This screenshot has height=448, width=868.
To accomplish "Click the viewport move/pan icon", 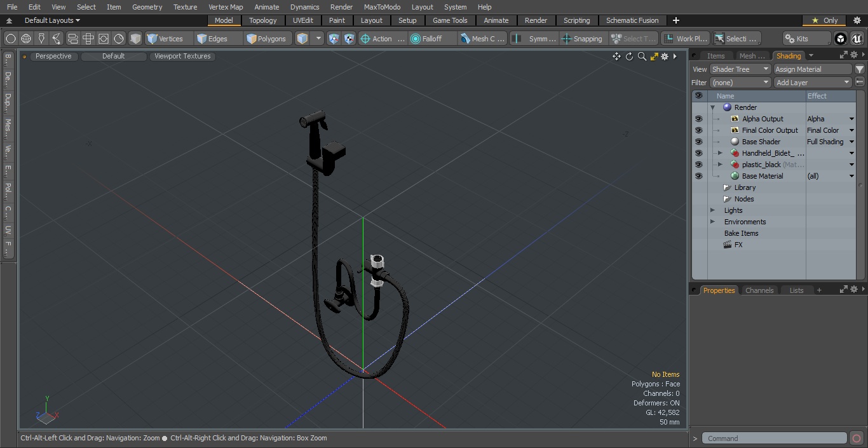I will coord(616,57).
